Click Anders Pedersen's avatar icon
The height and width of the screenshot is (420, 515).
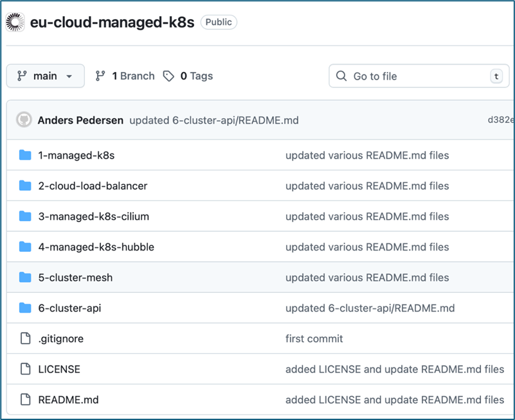point(24,120)
